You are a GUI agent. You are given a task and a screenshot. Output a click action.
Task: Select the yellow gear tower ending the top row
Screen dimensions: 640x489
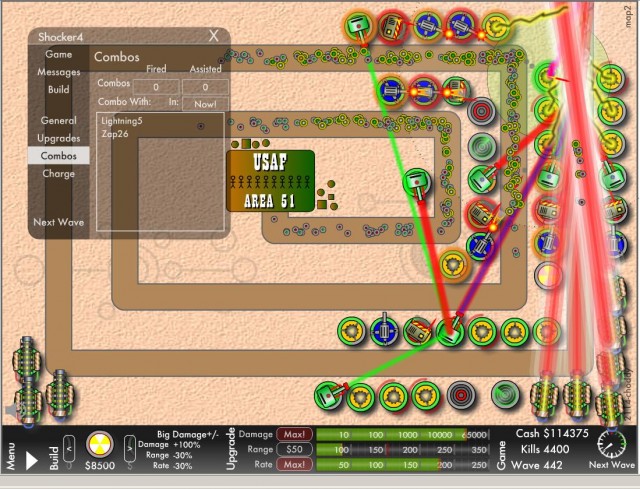pyautogui.click(x=496, y=27)
